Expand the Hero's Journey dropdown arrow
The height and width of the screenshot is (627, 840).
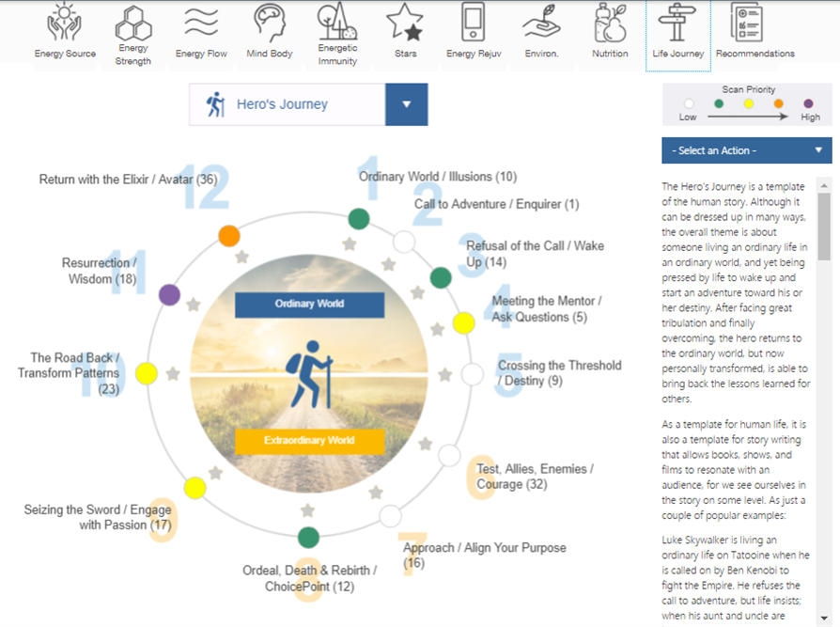pos(407,104)
